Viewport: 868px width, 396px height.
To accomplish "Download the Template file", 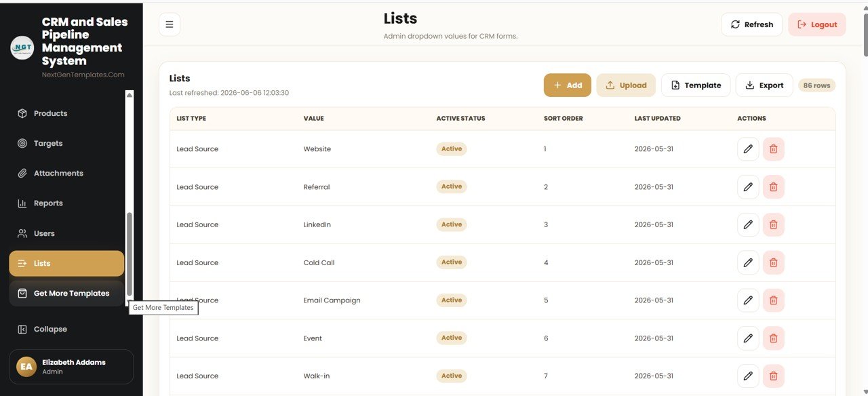I will 696,85.
